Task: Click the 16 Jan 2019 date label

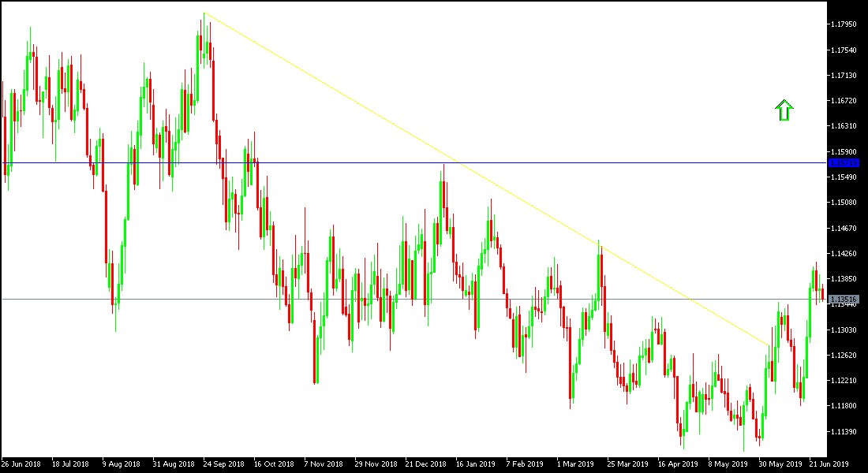Action: tap(476, 464)
